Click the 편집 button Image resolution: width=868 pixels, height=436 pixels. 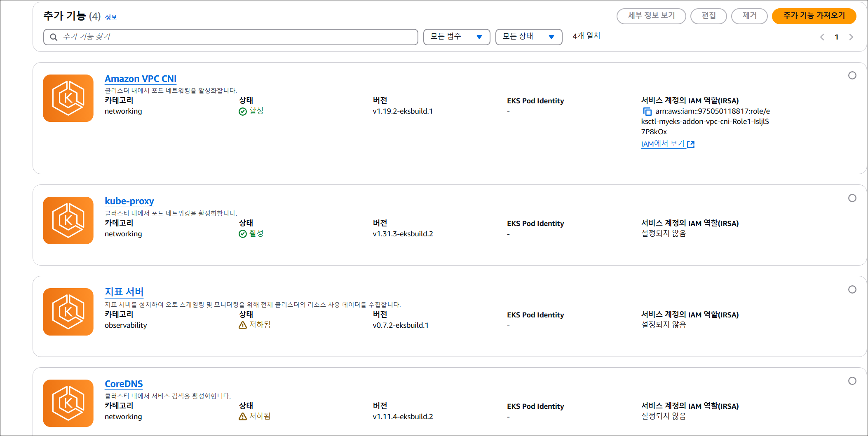[x=708, y=16]
